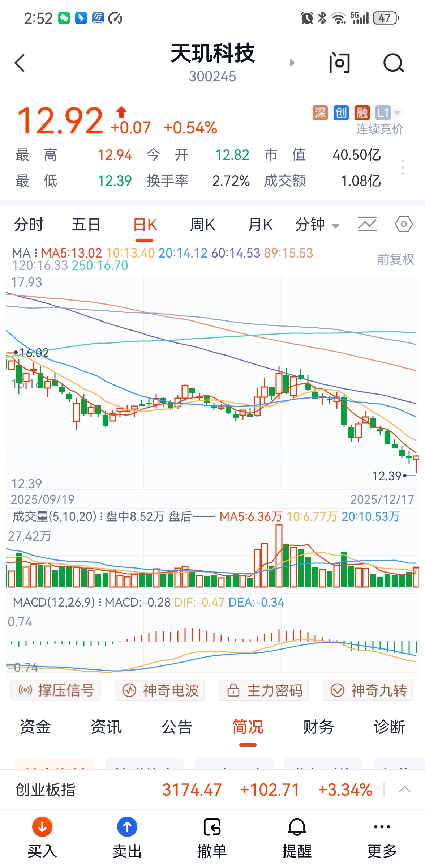425x868 pixels.
Task: Tap the 换手率 2.72% value
Action: 231,181
